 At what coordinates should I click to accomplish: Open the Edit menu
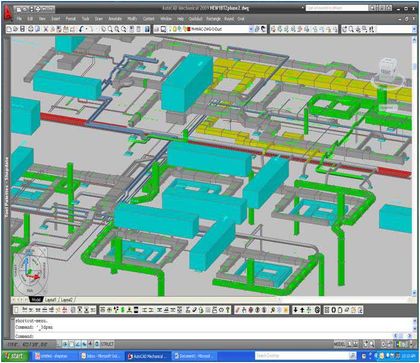pos(30,19)
